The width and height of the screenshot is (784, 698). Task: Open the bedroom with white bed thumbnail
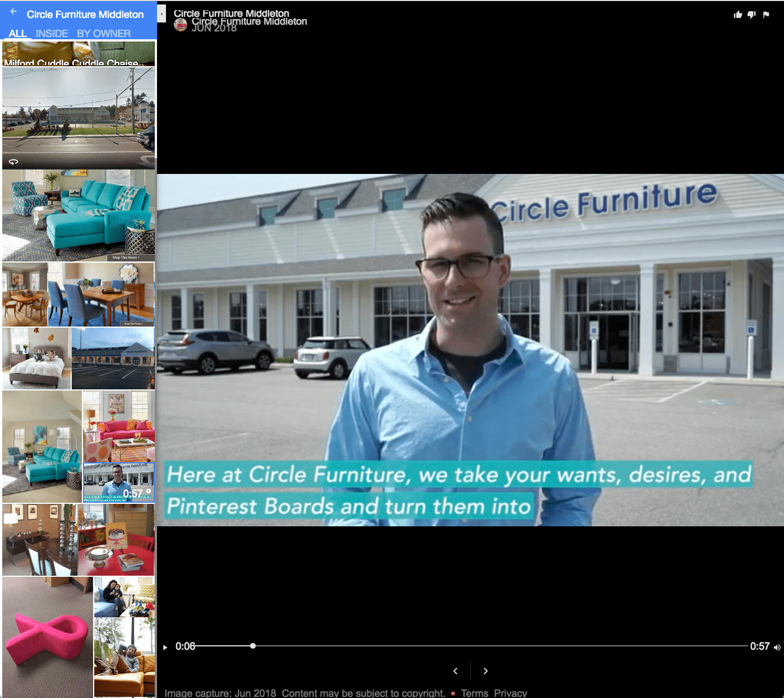[36, 359]
